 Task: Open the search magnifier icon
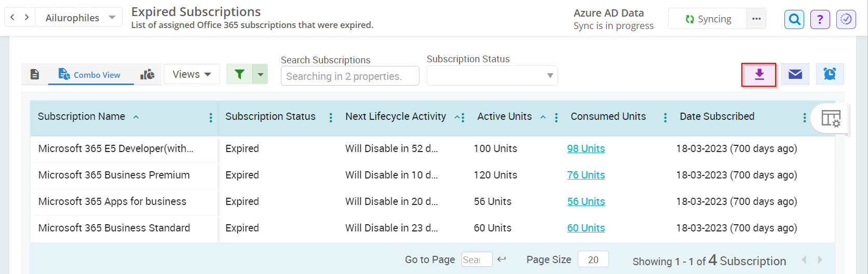coord(794,20)
